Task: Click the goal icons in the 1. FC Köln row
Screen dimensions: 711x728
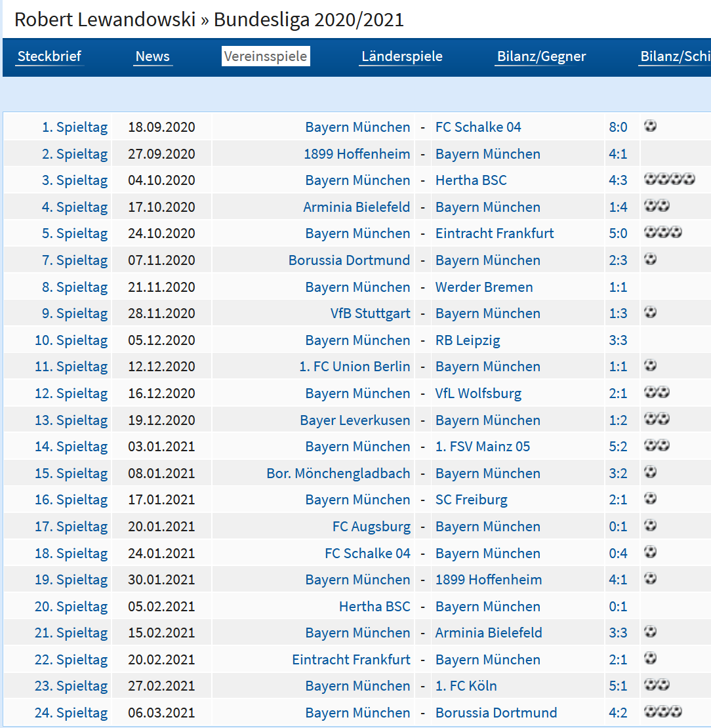Action: click(x=657, y=685)
